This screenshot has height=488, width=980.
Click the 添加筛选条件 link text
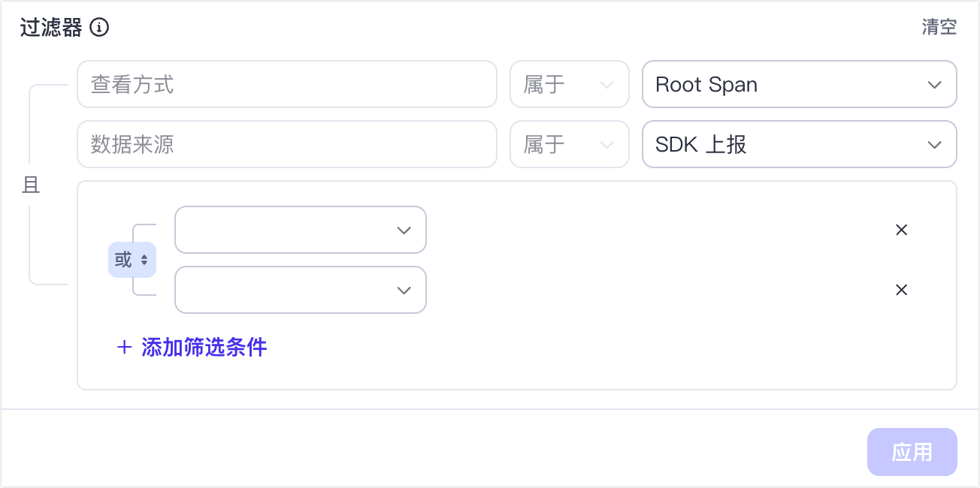(x=204, y=348)
